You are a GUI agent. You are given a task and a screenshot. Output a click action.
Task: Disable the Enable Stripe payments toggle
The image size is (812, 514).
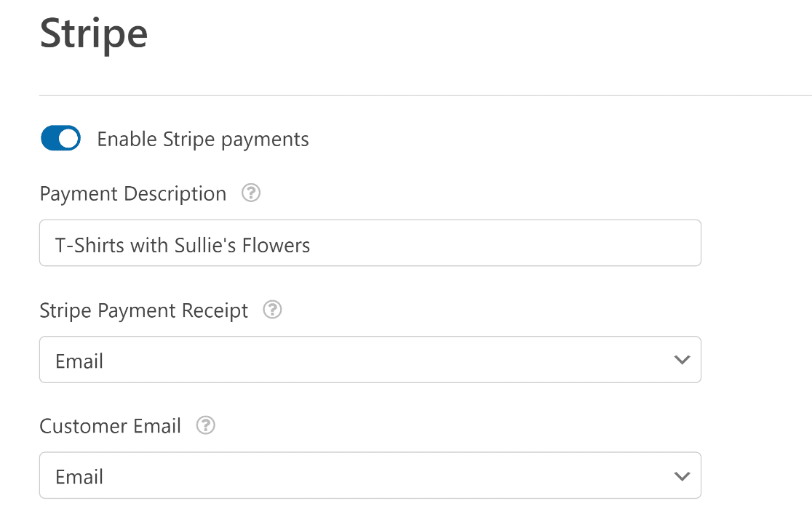pyautogui.click(x=60, y=138)
